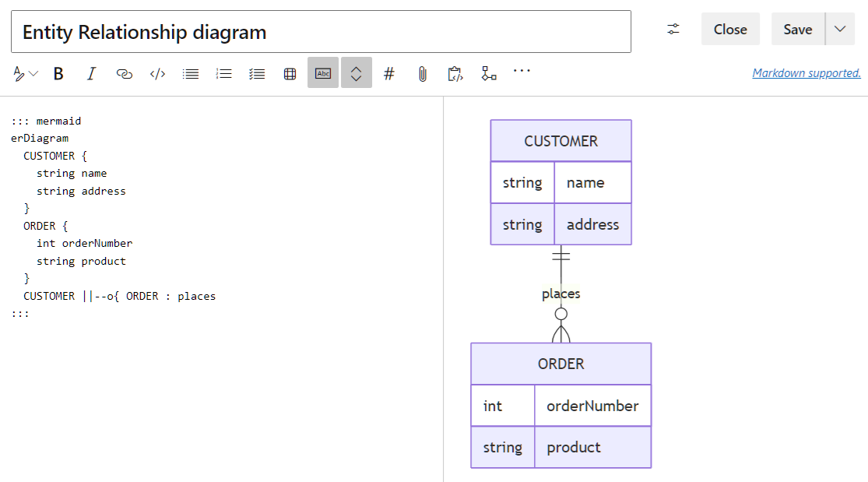Insert a code snippet
The height and width of the screenshot is (482, 868).
click(156, 72)
